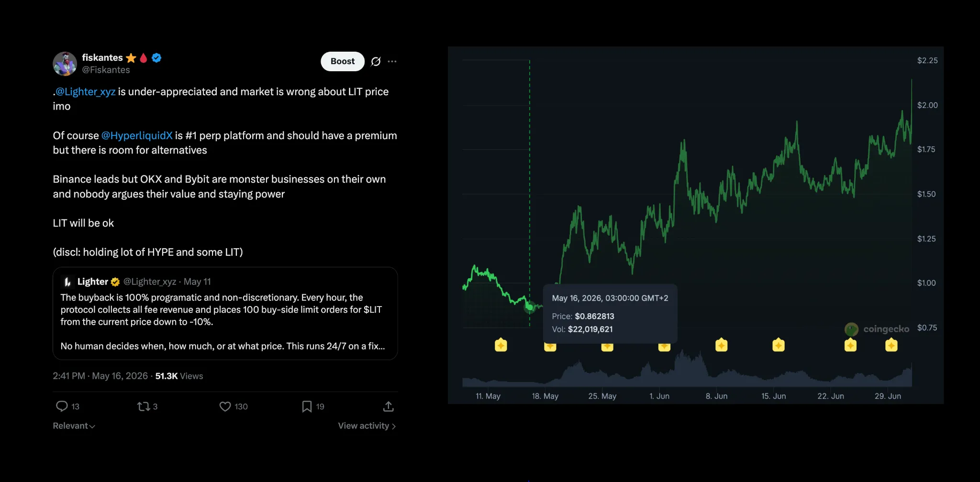This screenshot has height=482, width=980.
Task: Click the event marker near 29. Jun
Action: [x=891, y=345]
